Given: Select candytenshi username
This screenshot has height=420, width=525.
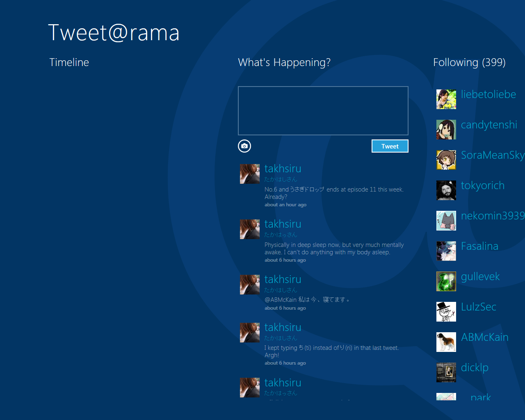Looking at the screenshot, I should pos(489,125).
